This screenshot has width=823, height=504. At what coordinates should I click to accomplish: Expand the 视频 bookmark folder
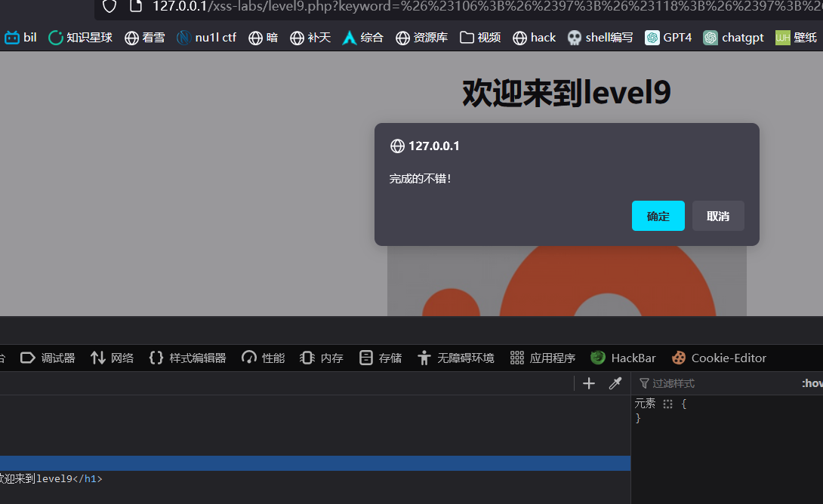click(480, 37)
